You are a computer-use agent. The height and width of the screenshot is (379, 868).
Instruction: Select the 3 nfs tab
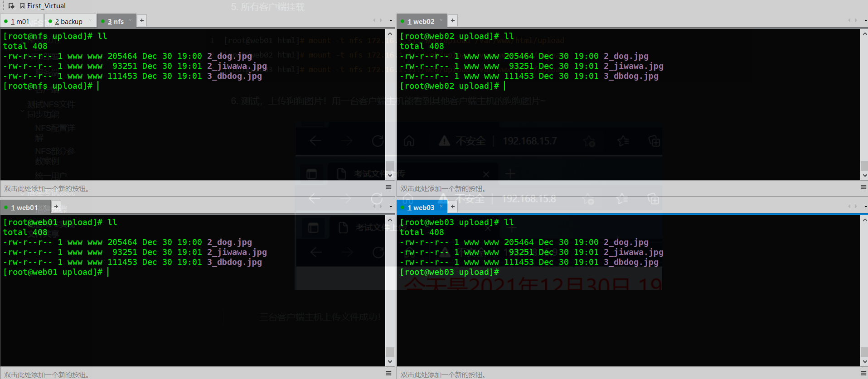point(116,21)
